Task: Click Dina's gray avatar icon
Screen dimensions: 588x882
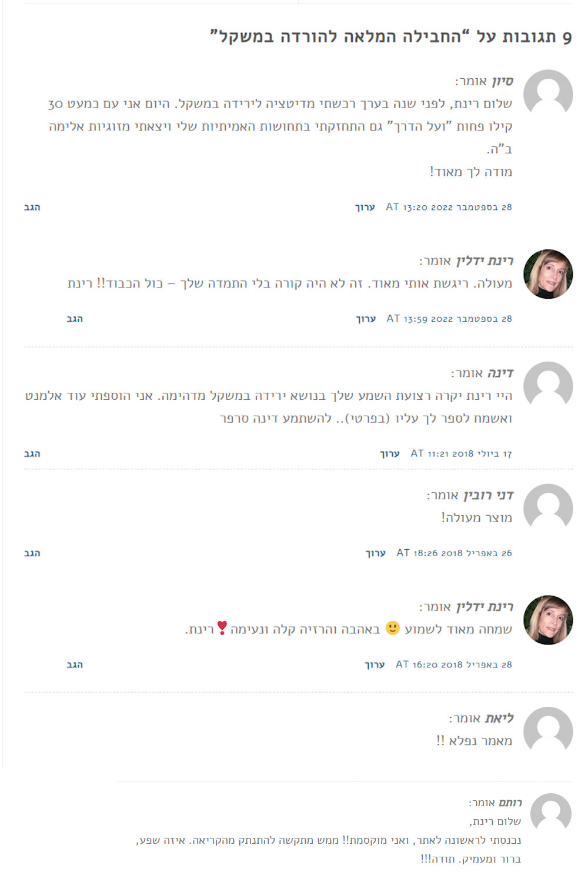Action: pos(548,386)
